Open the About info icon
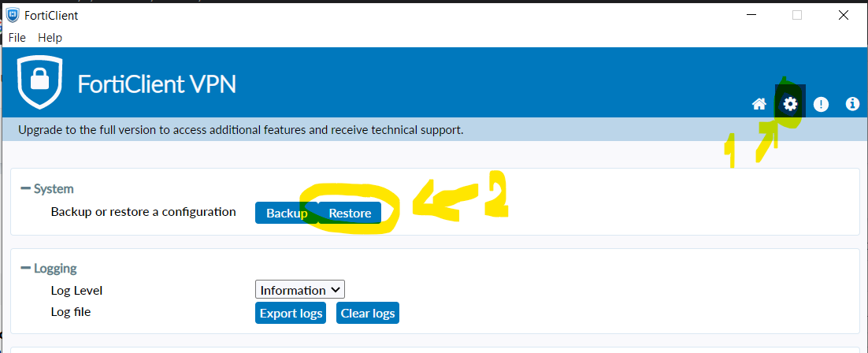The image size is (868, 353). 852,104
